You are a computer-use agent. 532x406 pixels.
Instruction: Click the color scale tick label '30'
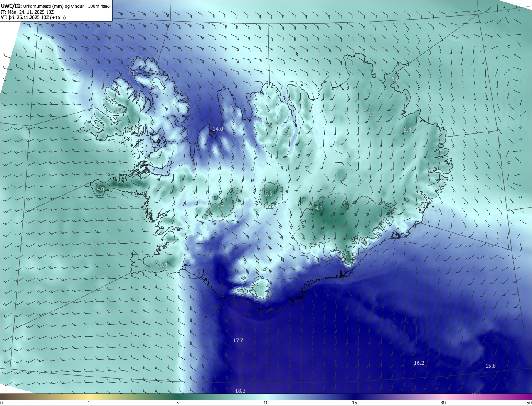(443, 403)
